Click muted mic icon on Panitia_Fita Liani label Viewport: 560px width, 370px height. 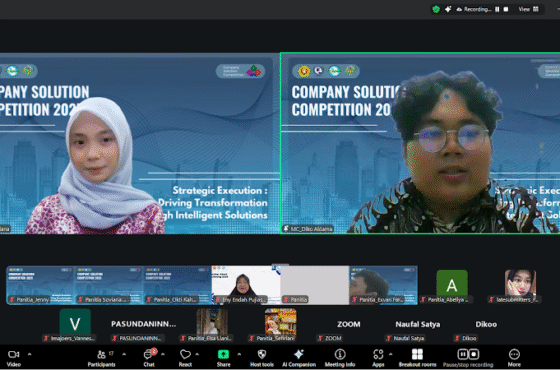pos(183,338)
